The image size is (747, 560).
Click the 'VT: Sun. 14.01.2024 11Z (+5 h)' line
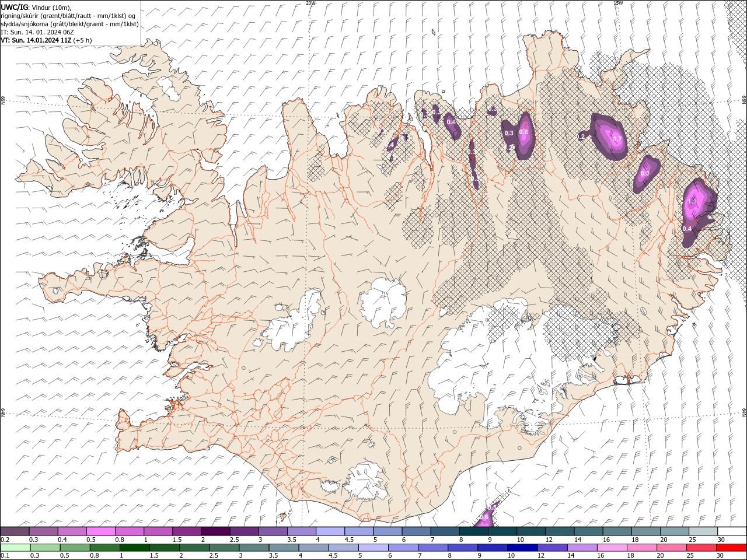pos(46,40)
